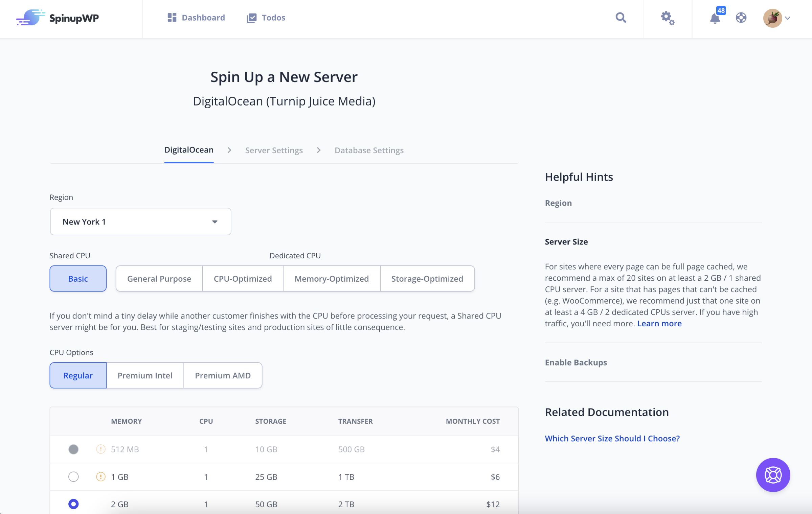Click Which Server Size Should I Choose link

tap(612, 438)
